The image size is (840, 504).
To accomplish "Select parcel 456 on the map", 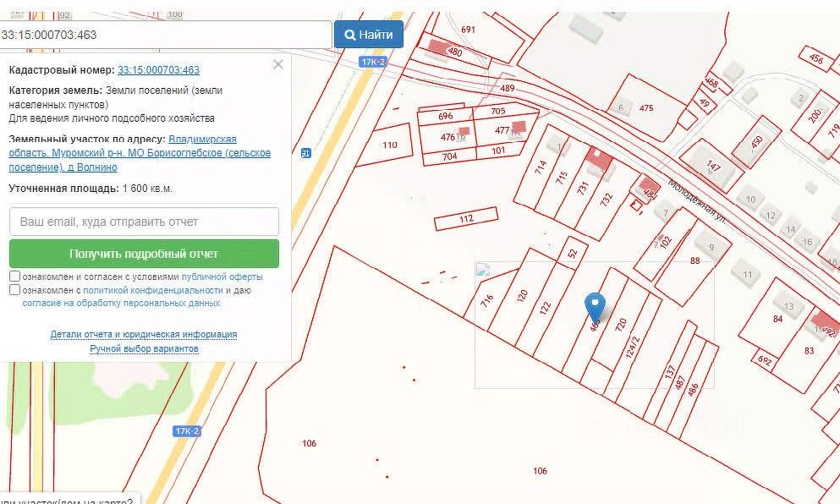I will (x=816, y=58).
